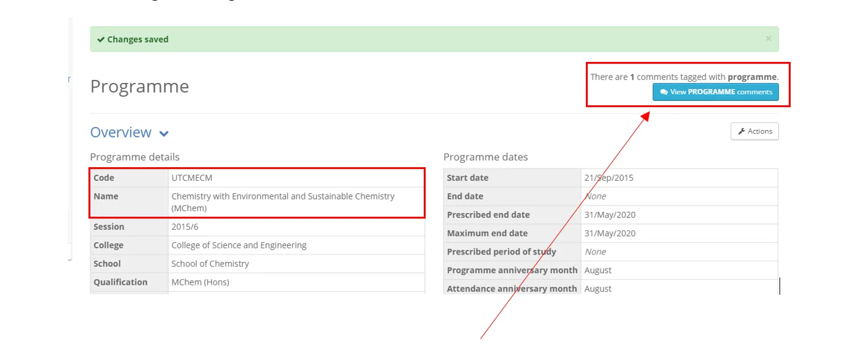
Task: Click the End date None value
Action: click(x=595, y=196)
